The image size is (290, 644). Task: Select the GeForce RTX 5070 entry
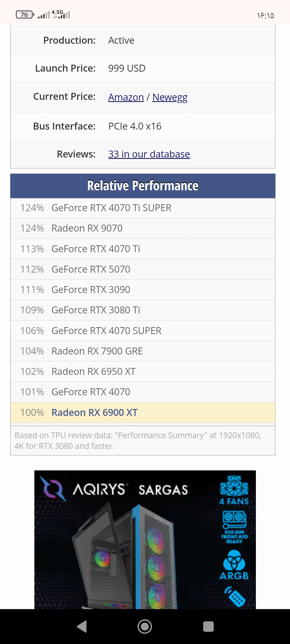143,269
